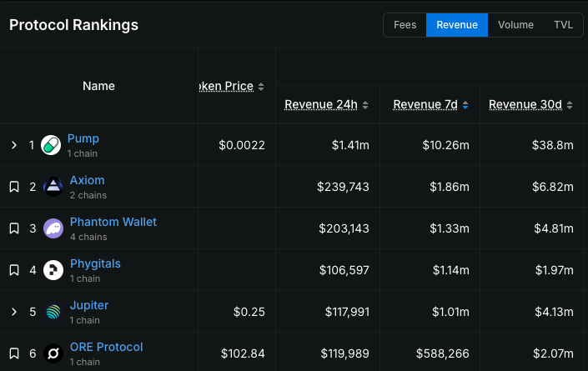Open the Jupiter protocol link

pos(89,305)
